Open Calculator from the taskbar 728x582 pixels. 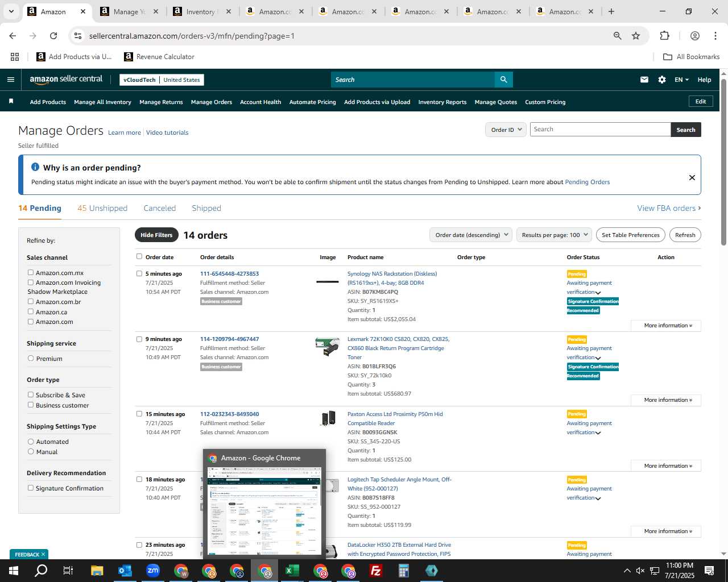(x=404, y=571)
